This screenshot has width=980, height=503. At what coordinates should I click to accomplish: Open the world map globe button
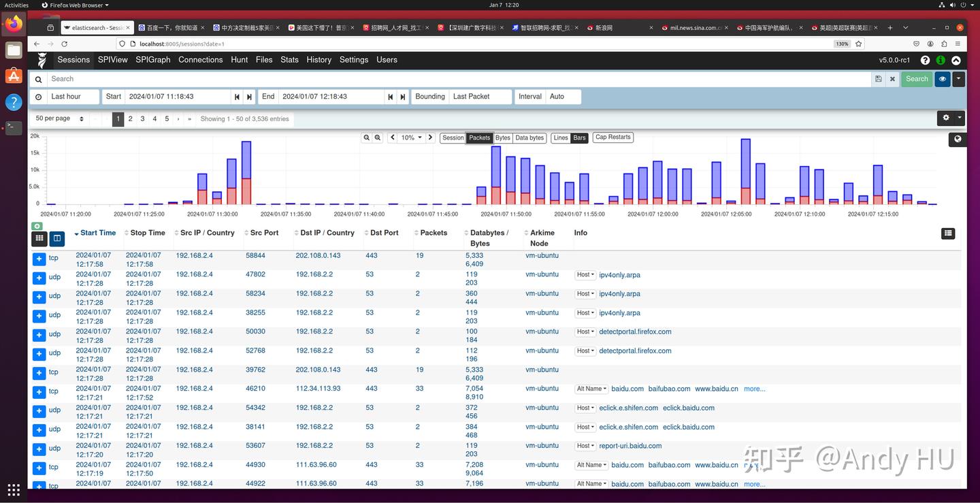click(x=958, y=139)
